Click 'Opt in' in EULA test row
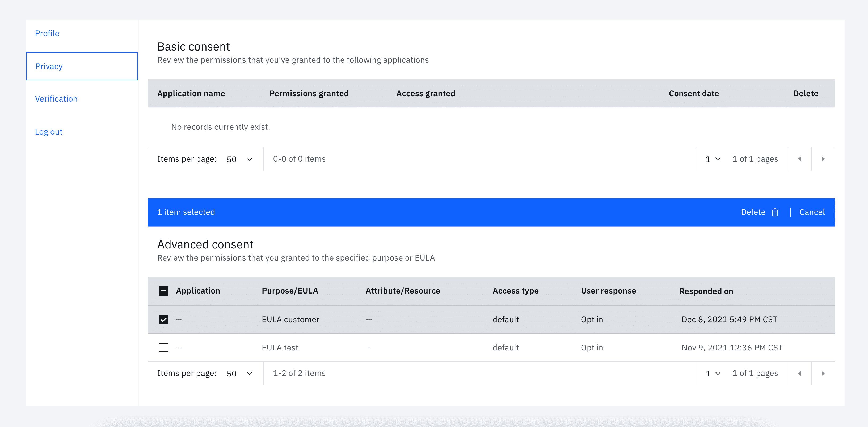Viewport: 868px width, 427px height. tap(592, 348)
